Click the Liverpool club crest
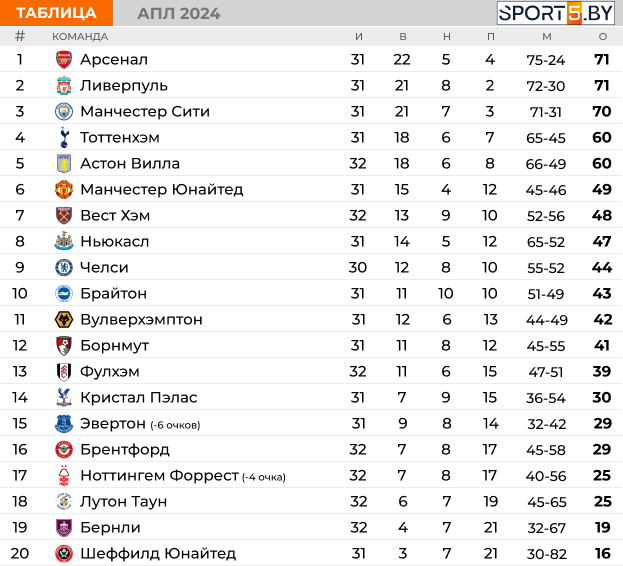This screenshot has width=623, height=566. [64, 86]
